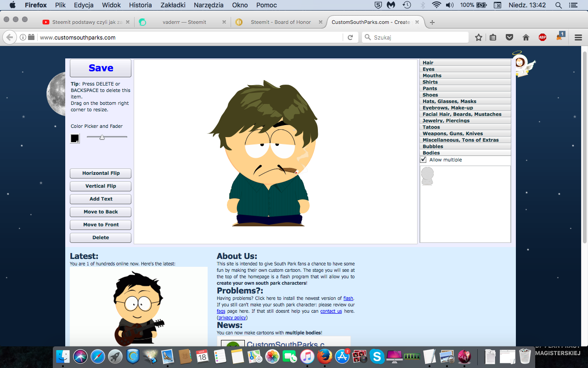588x368 pixels.
Task: Open Photos app from the dock
Action: pyautogui.click(x=272, y=356)
